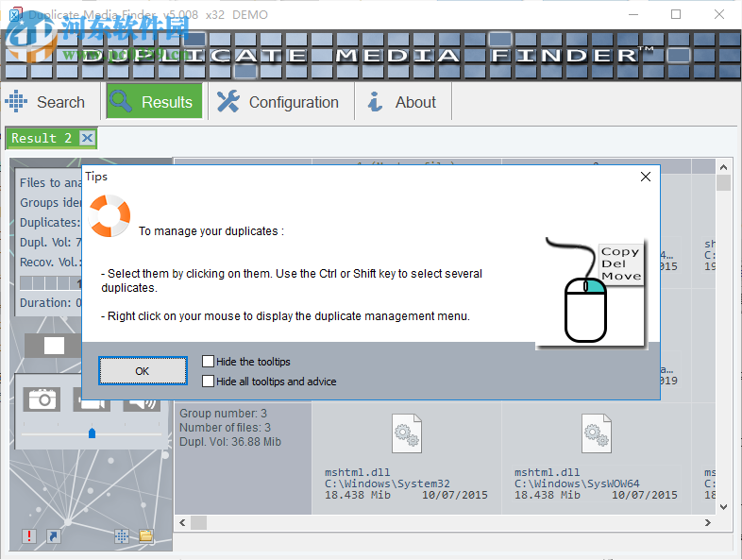Minimize the Duplicate Media Finder window

tap(633, 14)
